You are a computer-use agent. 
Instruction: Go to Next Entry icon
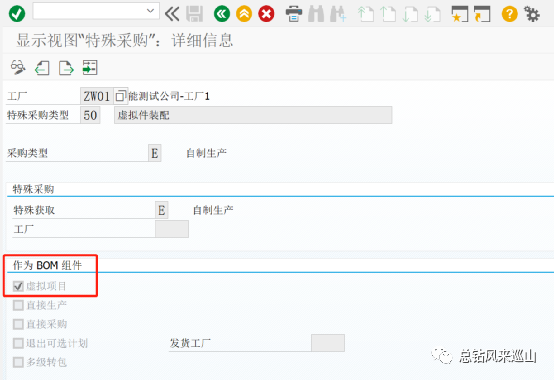click(66, 67)
